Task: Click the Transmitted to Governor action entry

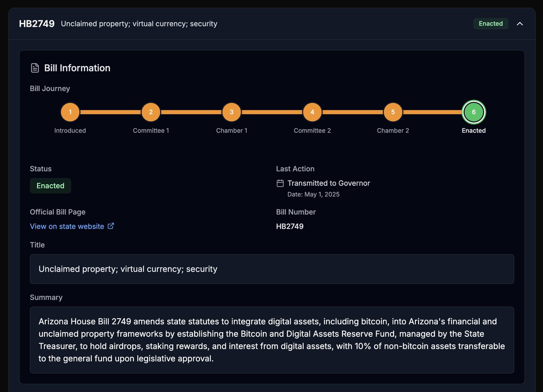Action: 329,183
